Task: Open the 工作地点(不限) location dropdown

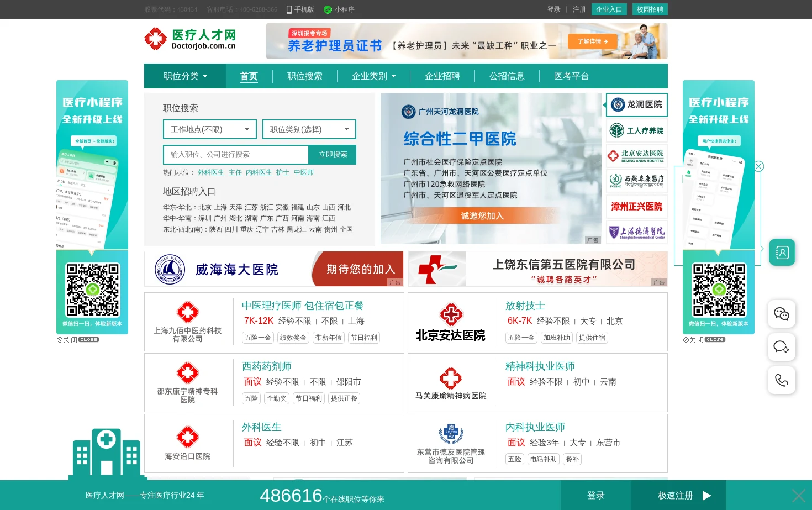Action: (x=210, y=129)
